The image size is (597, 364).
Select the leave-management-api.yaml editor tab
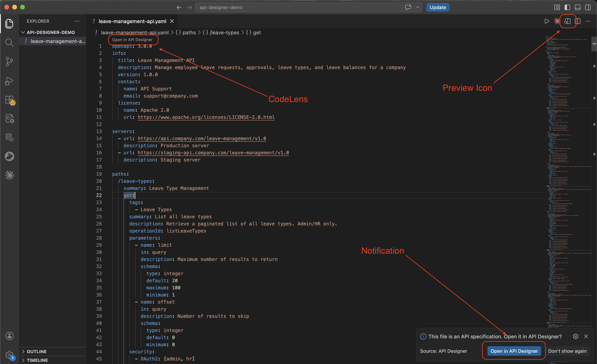(x=132, y=21)
